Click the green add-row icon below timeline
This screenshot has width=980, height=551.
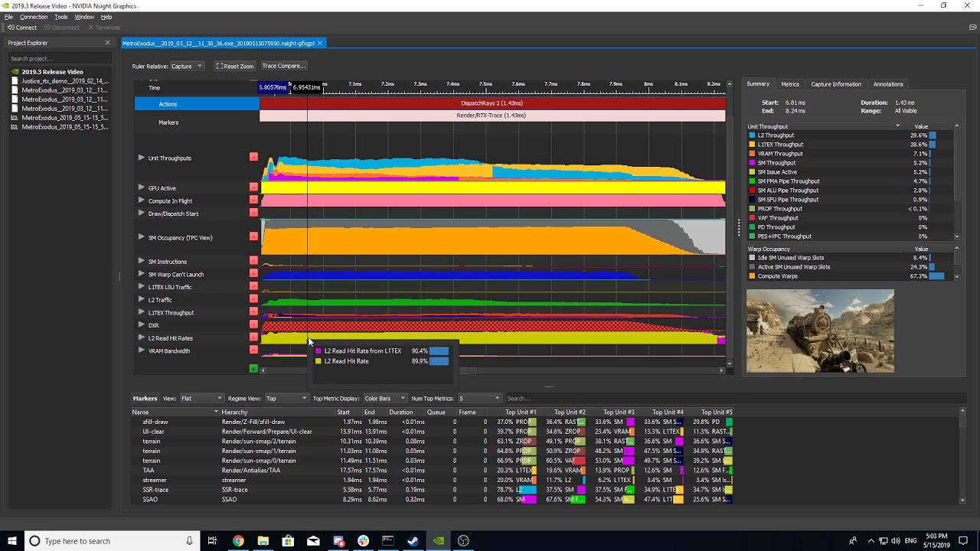pyautogui.click(x=253, y=369)
